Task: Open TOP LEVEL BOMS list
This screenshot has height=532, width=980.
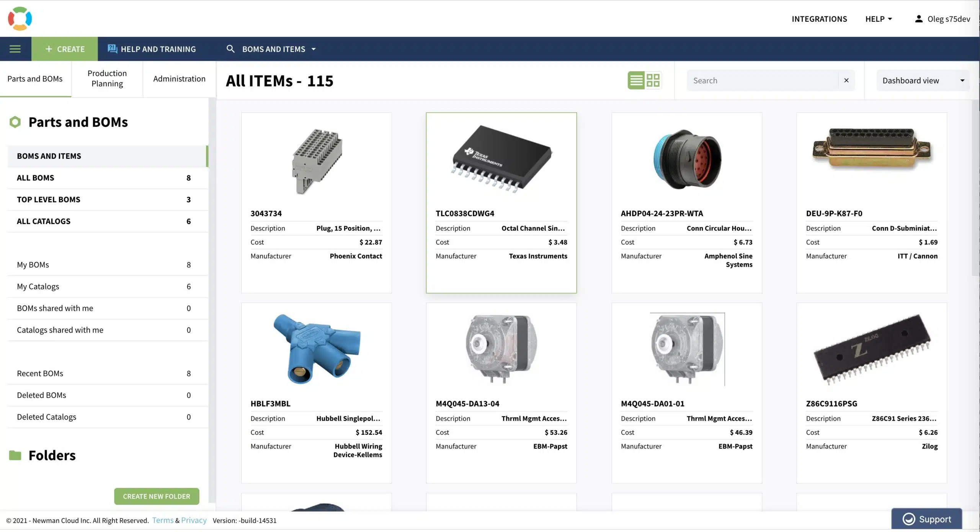Action: pyautogui.click(x=108, y=199)
